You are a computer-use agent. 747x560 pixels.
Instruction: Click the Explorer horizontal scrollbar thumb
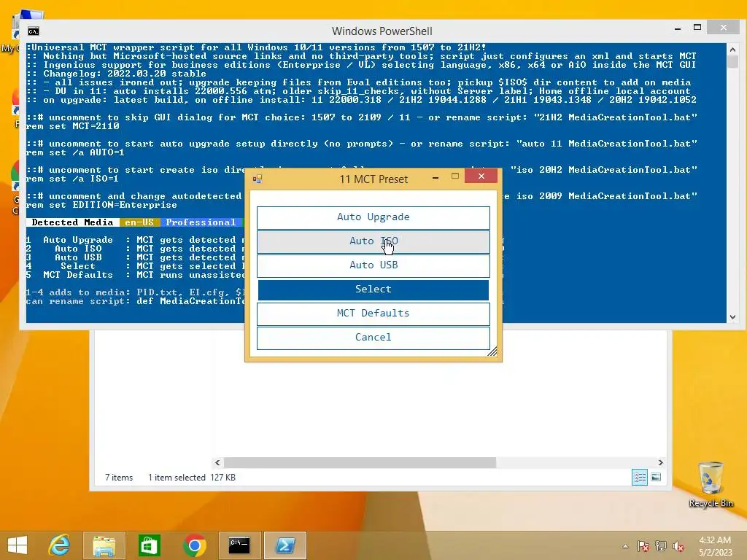360,462
